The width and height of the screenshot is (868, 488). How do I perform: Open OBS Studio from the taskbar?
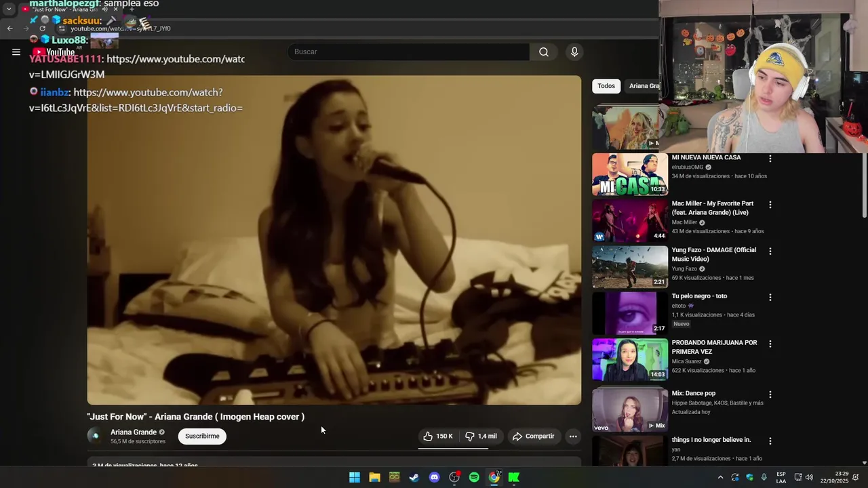pos(454,477)
